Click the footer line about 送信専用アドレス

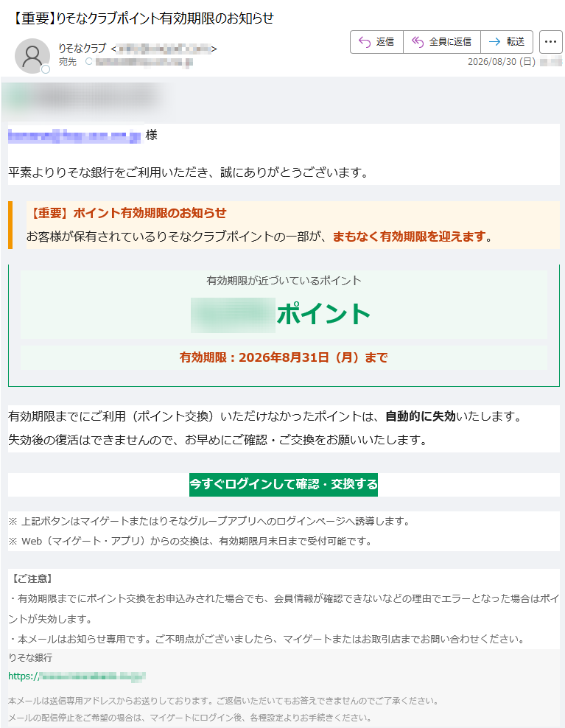pos(223,701)
